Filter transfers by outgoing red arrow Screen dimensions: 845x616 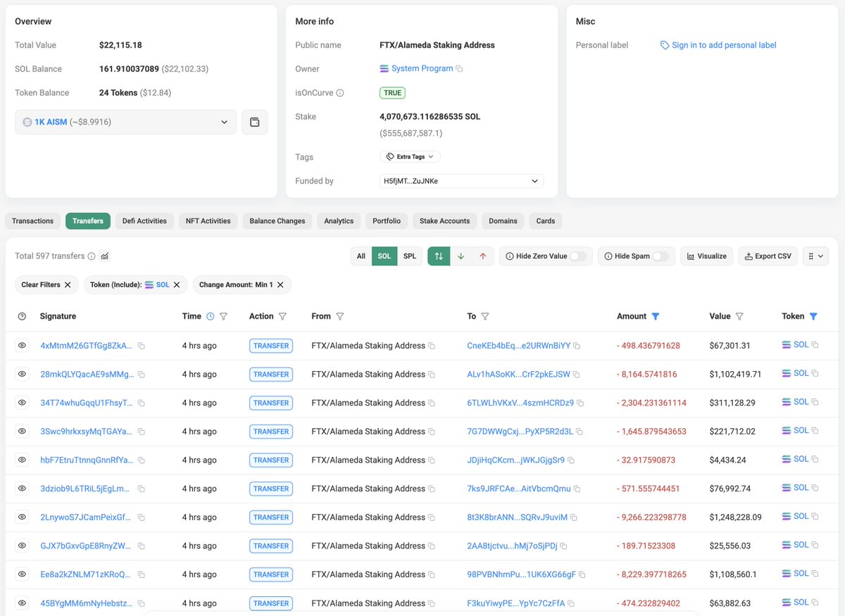[x=482, y=256]
